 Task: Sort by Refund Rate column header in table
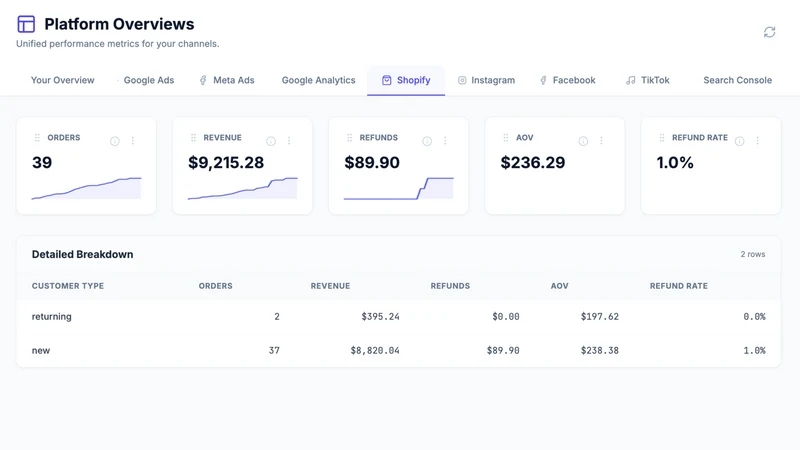pos(679,286)
